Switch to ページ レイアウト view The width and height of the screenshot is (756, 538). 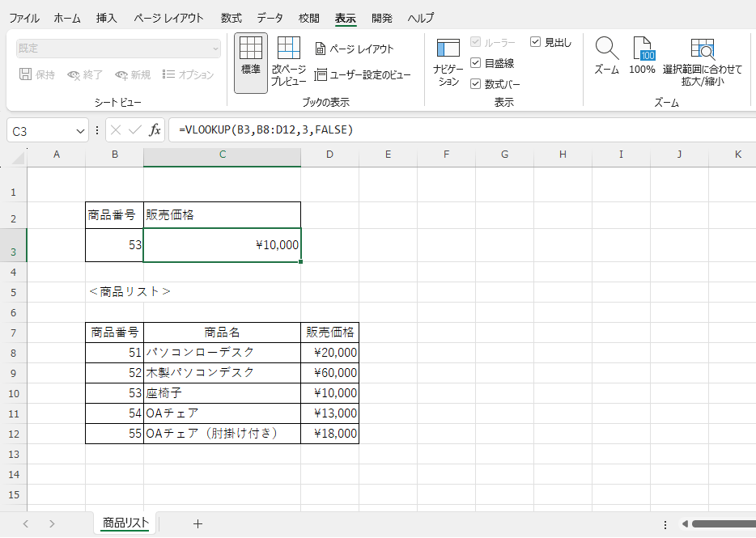pos(355,49)
